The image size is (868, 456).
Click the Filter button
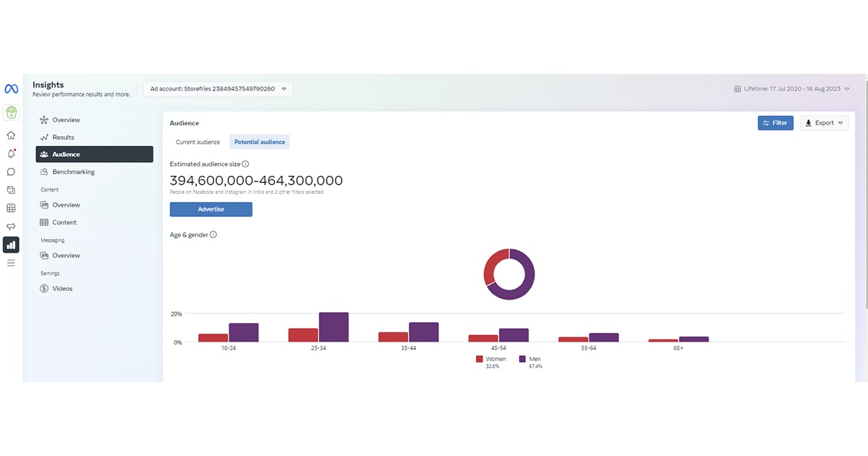(x=775, y=123)
